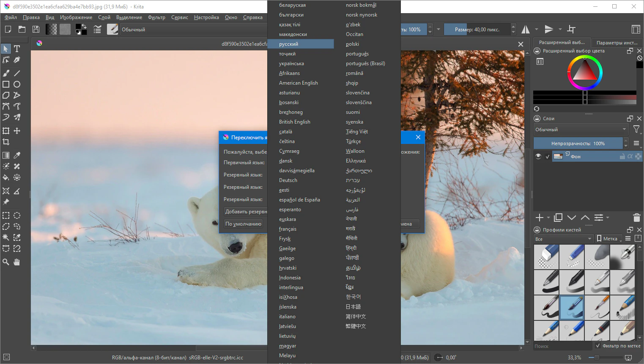Select the Text tool in toolbox
Viewport: 644px width, 364px height.
click(17, 49)
